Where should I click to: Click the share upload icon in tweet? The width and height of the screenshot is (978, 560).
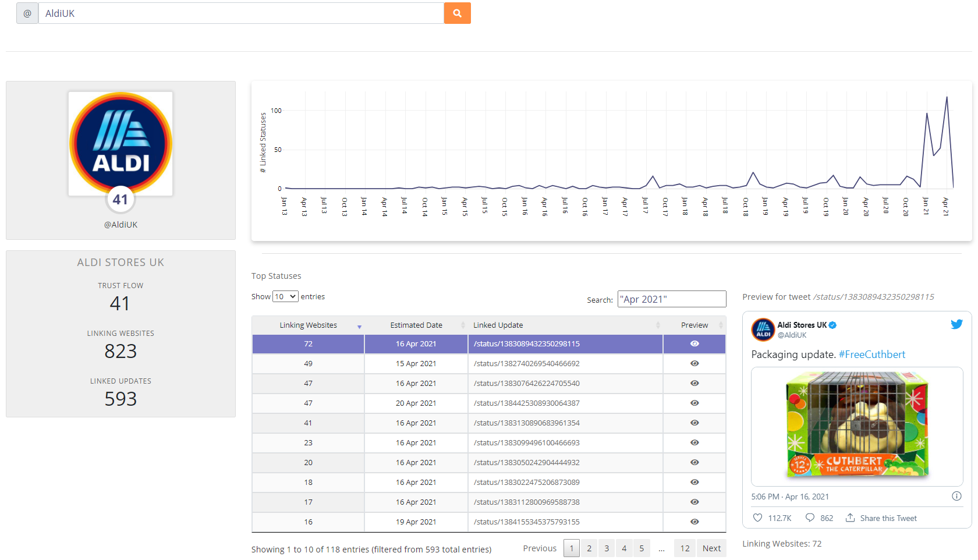tap(850, 518)
